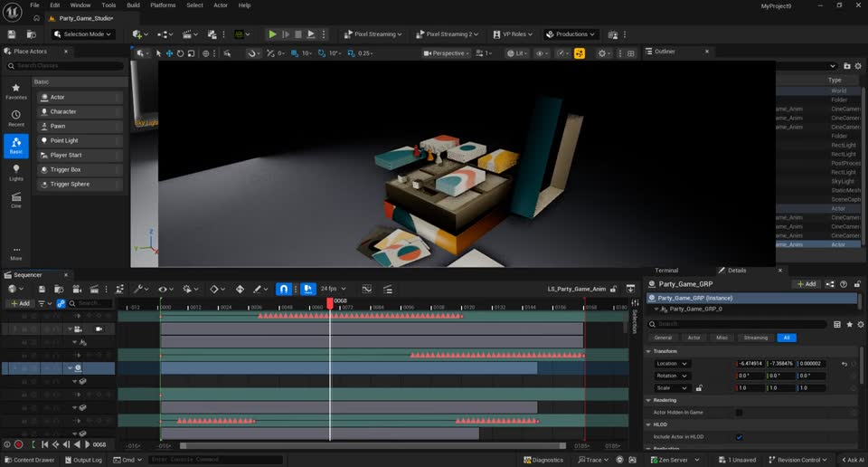Toggle the Scale lock ratio icon
Screen dimensions: 868x467
(x=699, y=387)
